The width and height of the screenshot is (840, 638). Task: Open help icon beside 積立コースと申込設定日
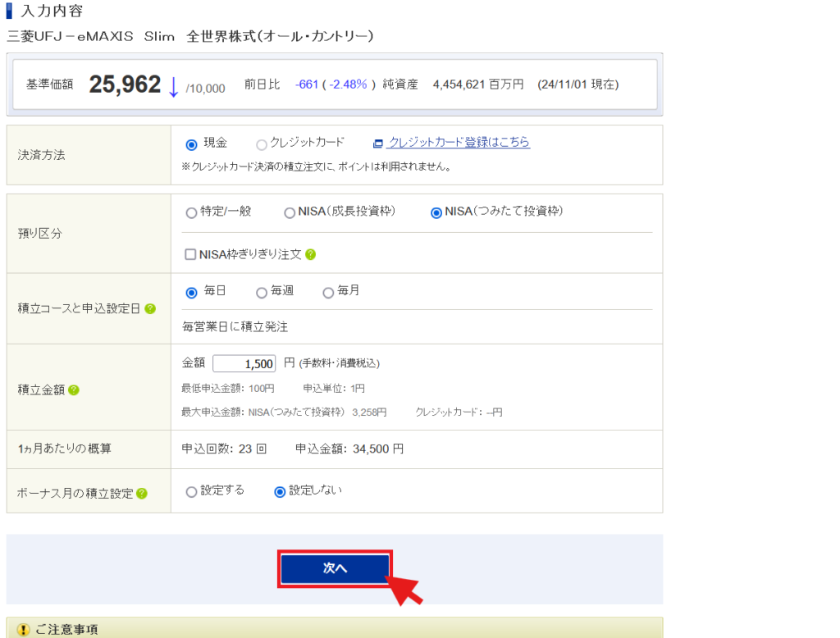click(150, 308)
